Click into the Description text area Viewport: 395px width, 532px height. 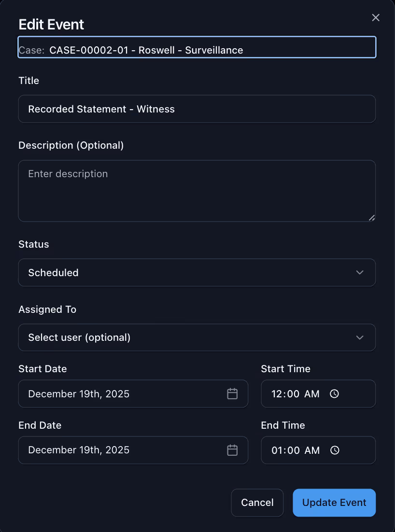coord(197,191)
